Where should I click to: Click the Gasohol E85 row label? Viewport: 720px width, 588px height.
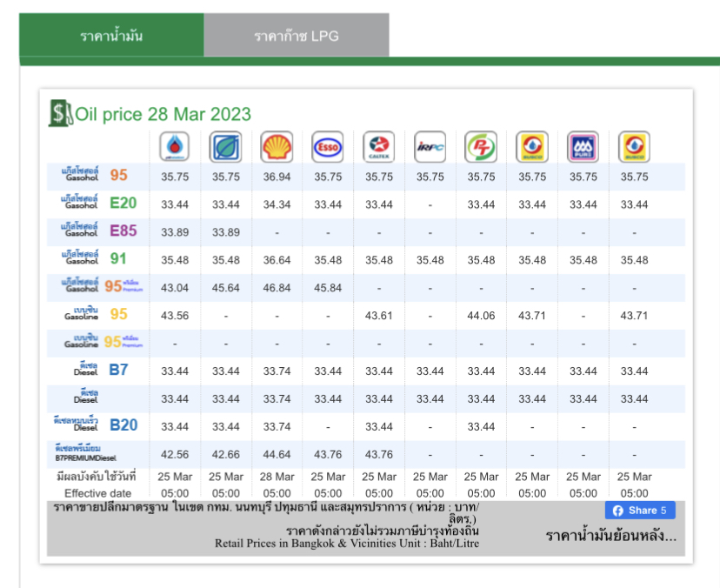99,231
